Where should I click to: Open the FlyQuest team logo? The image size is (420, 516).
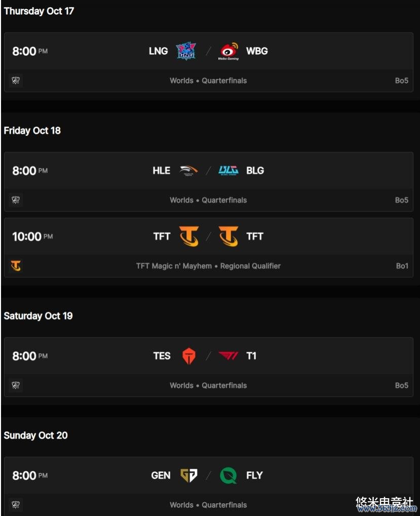point(228,475)
